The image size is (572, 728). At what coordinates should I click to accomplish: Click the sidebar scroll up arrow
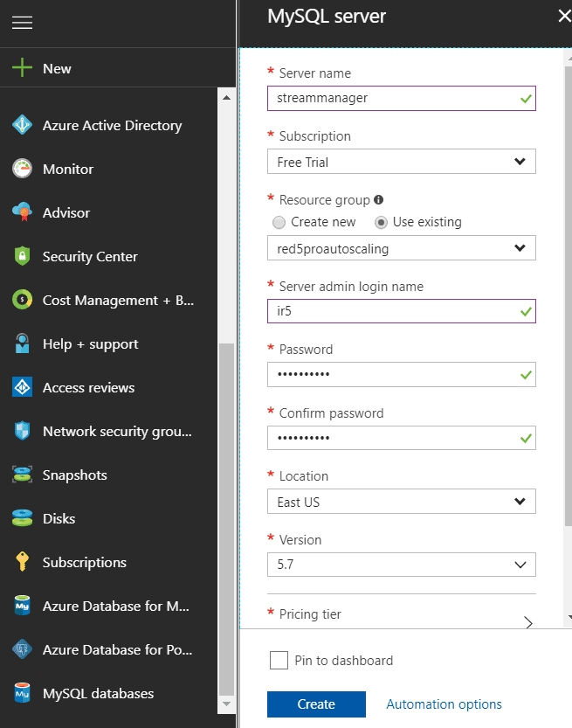pos(226,98)
